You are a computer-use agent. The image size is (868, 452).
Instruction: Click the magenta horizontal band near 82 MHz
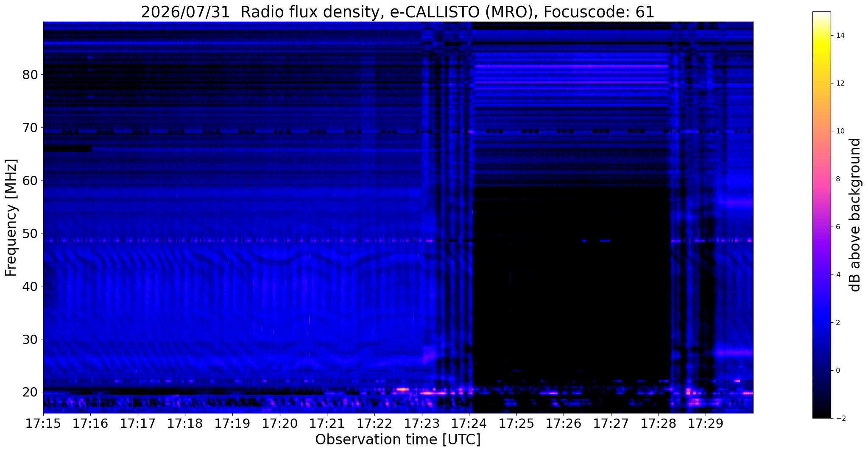pos(571,66)
